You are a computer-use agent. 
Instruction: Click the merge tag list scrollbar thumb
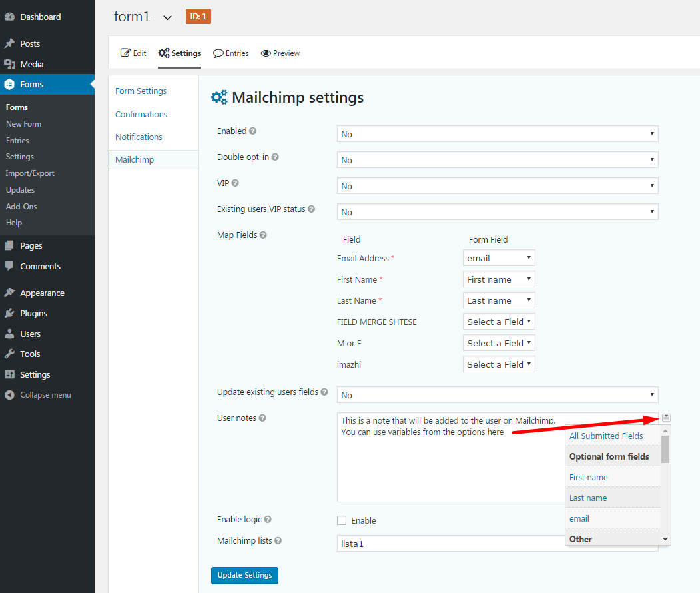click(665, 450)
